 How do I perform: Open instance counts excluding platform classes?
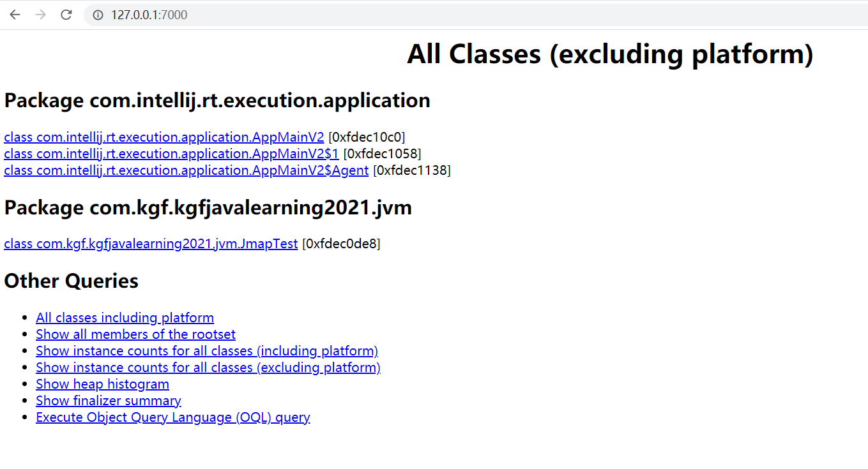(x=208, y=367)
